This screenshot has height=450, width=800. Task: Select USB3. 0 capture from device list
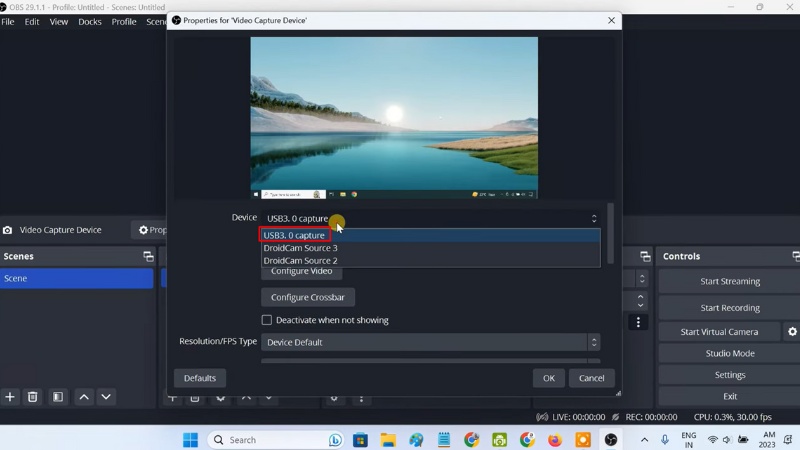431,235
